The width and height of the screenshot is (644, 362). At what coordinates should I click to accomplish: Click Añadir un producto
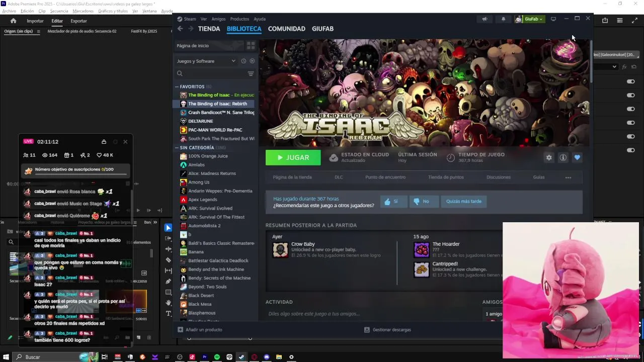click(x=200, y=330)
